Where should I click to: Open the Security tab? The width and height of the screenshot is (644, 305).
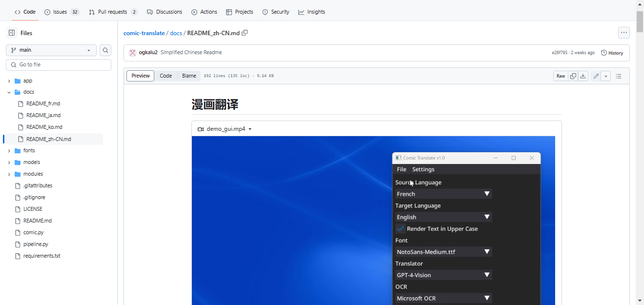pyautogui.click(x=276, y=12)
